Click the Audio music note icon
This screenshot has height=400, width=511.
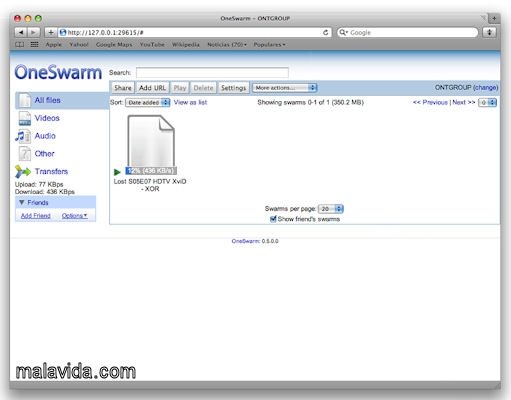[x=23, y=136]
